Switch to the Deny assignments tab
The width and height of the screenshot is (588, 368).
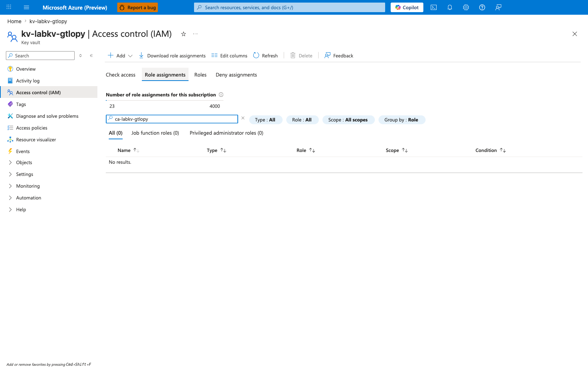(236, 75)
